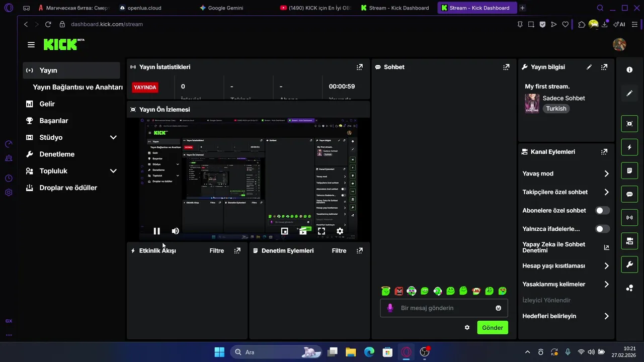Click the Ara search box in taskbar
This screenshot has width=644, height=362.
pyautogui.click(x=277, y=352)
